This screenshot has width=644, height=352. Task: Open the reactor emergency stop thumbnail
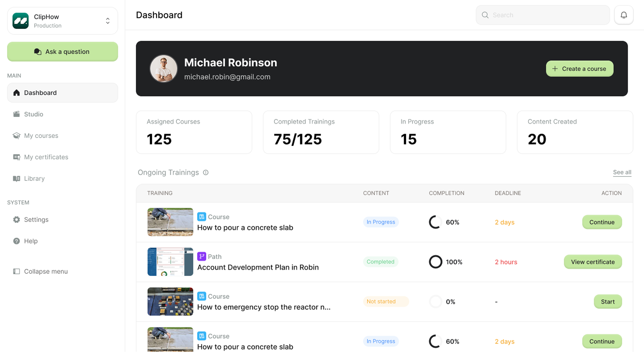pyautogui.click(x=170, y=301)
